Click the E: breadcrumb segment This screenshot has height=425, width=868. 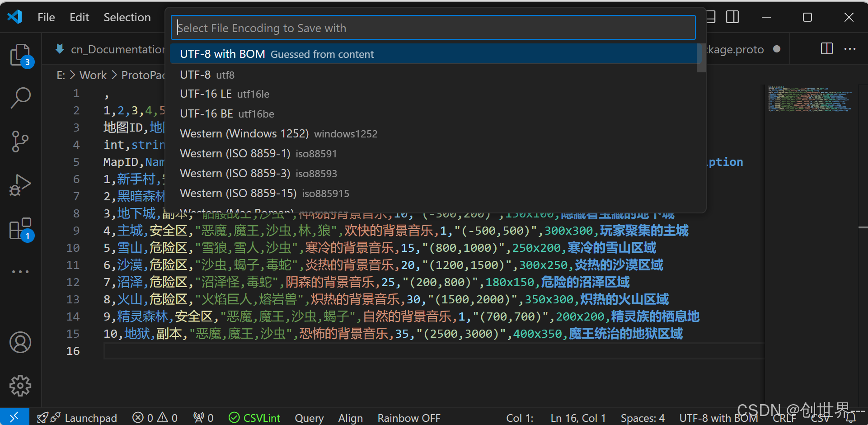tap(61, 75)
